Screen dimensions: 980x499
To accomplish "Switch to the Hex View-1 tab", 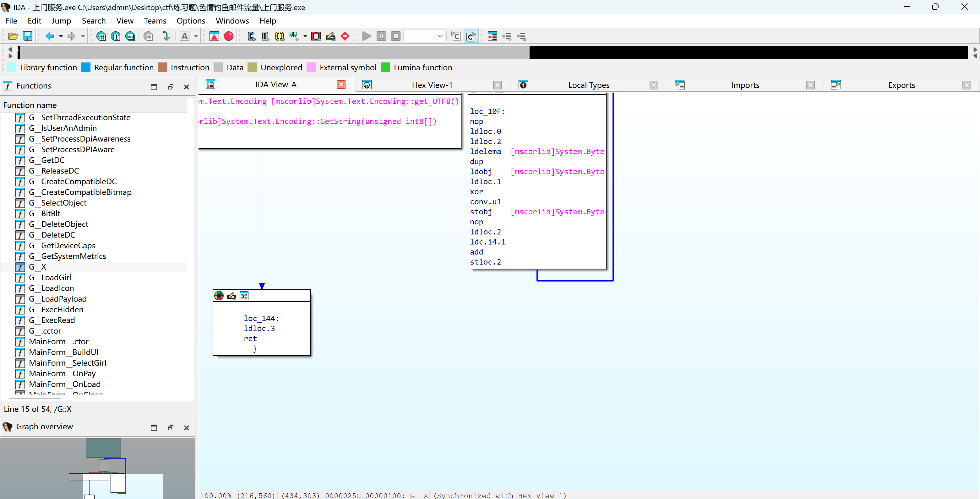I will coord(432,85).
